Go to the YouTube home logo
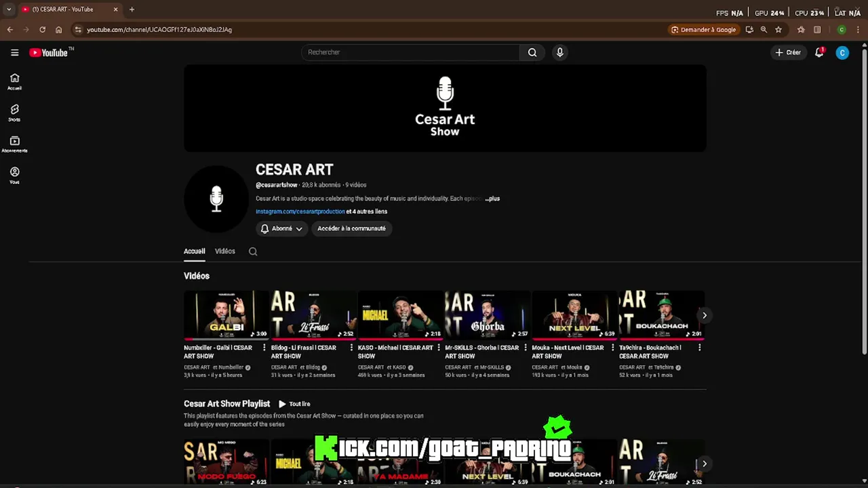Viewport: 868px width, 488px height. pyautogui.click(x=51, y=52)
